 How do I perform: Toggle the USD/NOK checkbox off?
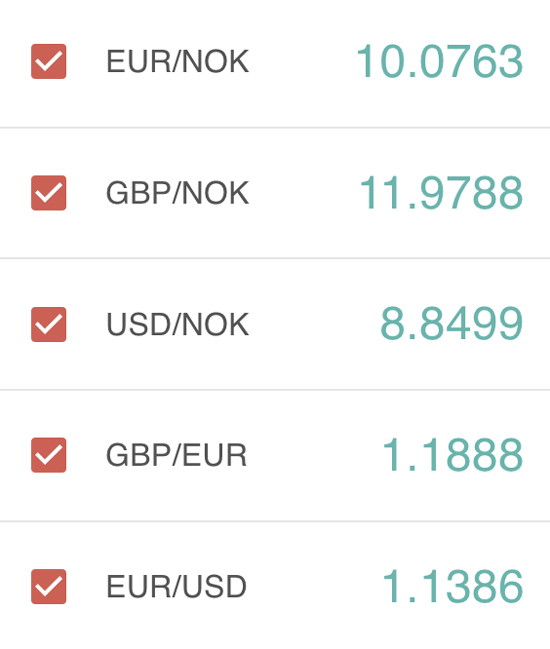[48, 324]
